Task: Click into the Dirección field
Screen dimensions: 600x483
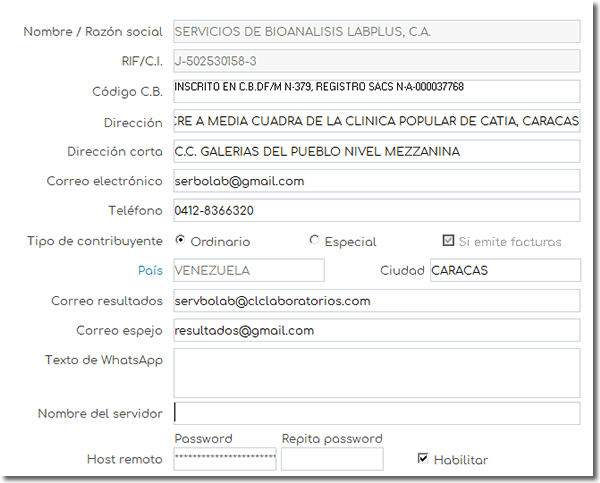Action: tap(376, 122)
